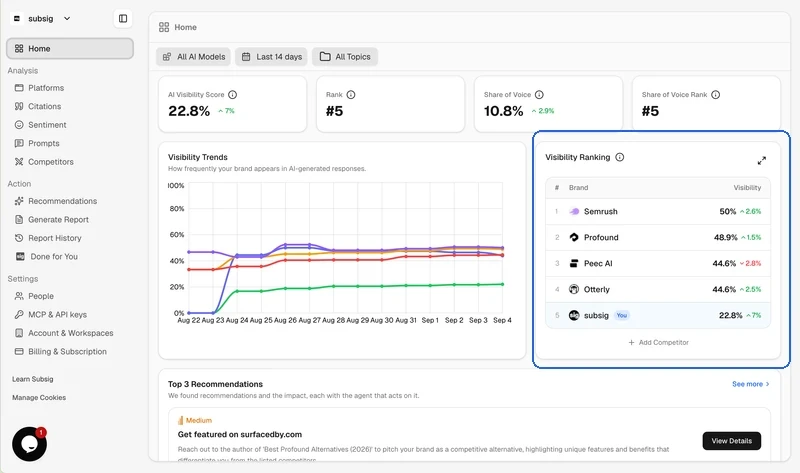Open the All Topics filter
This screenshot has height=473, width=800.
pyautogui.click(x=345, y=57)
